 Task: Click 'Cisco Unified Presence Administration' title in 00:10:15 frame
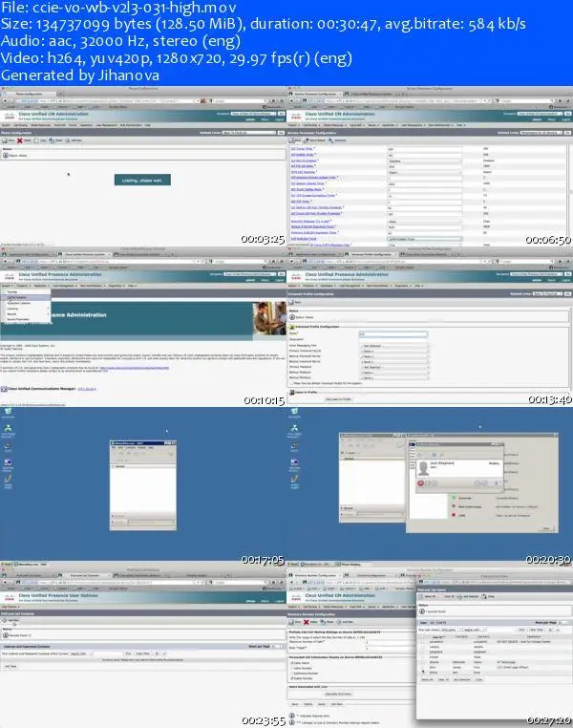coord(60,275)
